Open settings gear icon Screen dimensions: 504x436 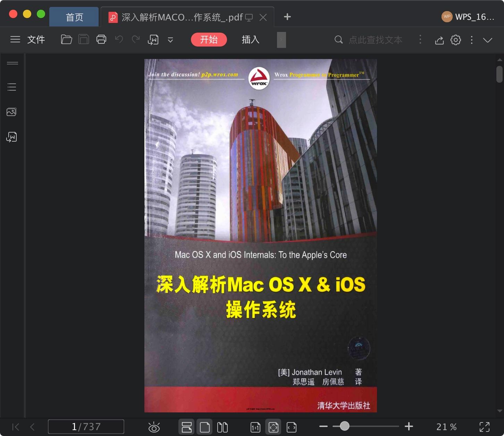[456, 40]
